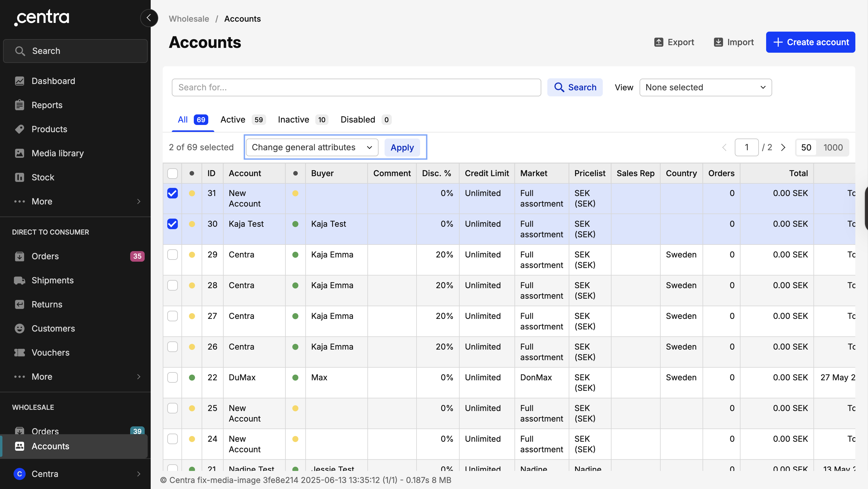The width and height of the screenshot is (868, 489).
Task: Open the Reports clipboard icon
Action: (x=20, y=105)
